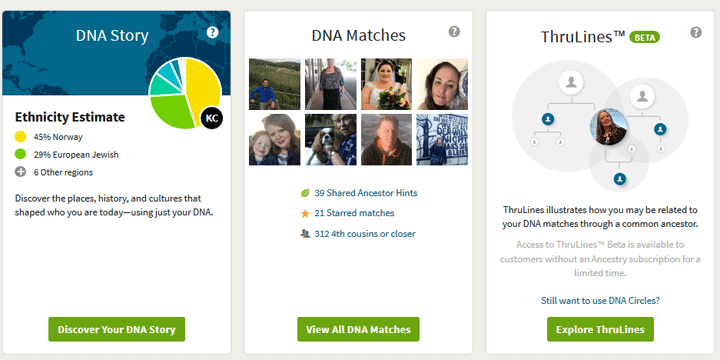Open the ThruLines help question mark
The height and width of the screenshot is (360, 720).
[x=696, y=32]
